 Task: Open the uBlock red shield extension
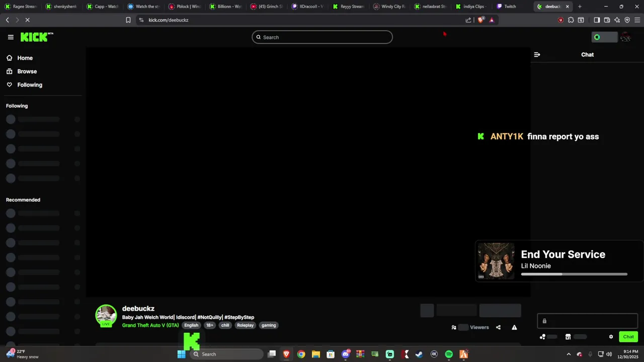tap(560, 20)
